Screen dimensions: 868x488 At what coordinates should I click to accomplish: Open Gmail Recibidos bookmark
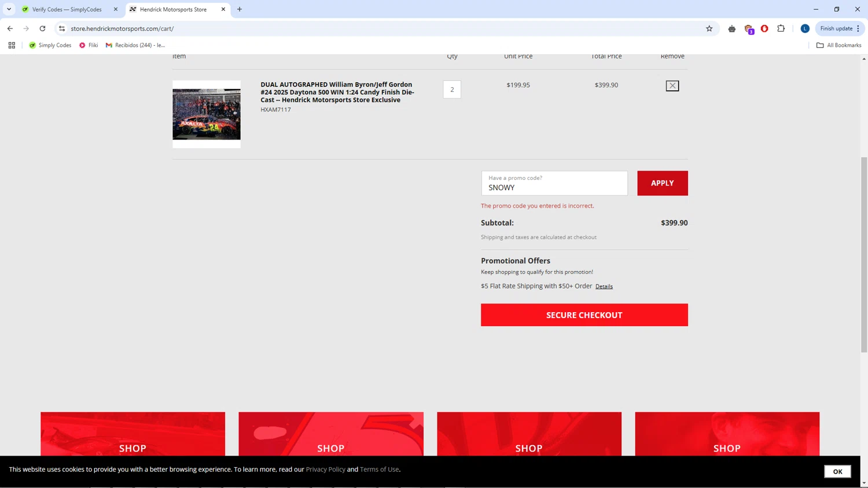tap(135, 45)
